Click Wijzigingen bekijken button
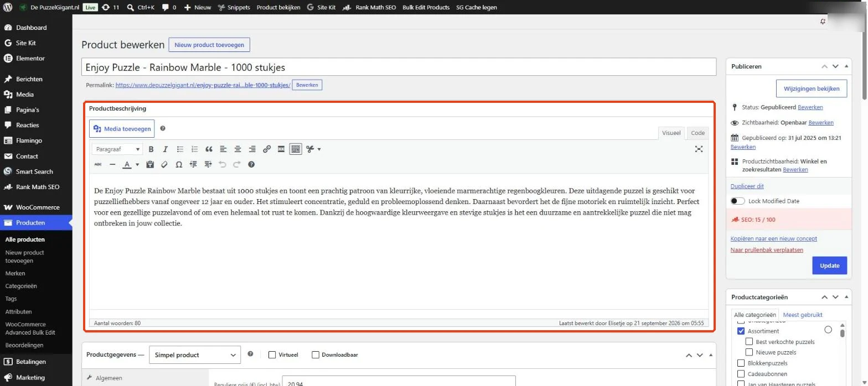Image resolution: width=868 pixels, height=386 pixels. click(x=812, y=88)
